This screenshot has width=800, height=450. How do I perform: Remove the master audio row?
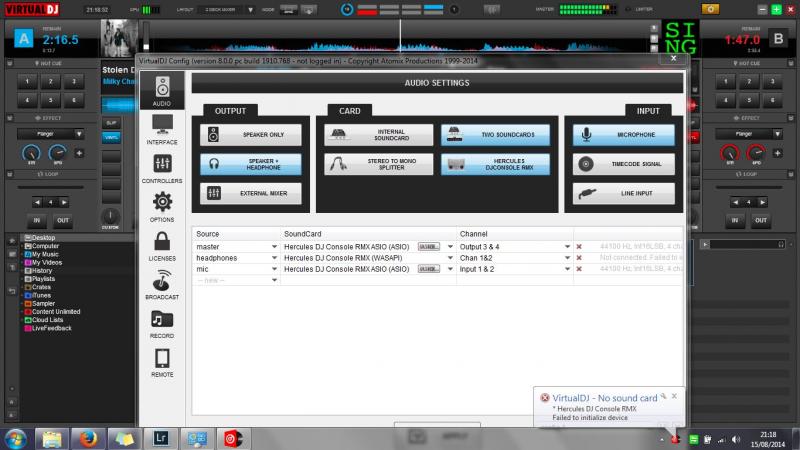(x=579, y=246)
